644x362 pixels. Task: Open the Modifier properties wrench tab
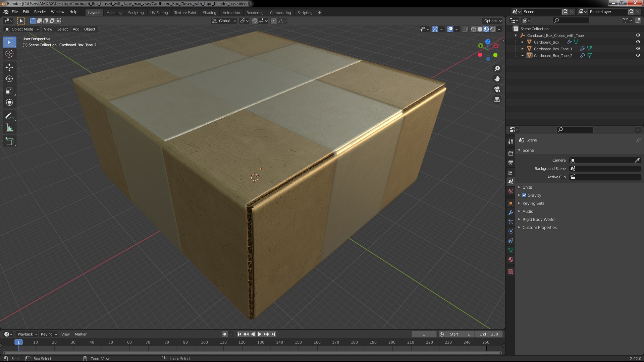coord(511,213)
